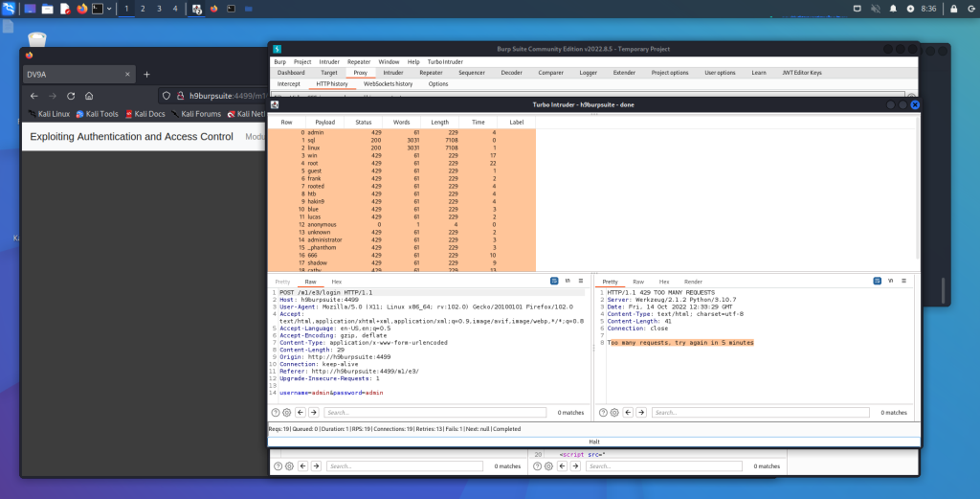This screenshot has width=980, height=499.
Task: Close the DV9A Firefox tab
Action: click(127, 74)
